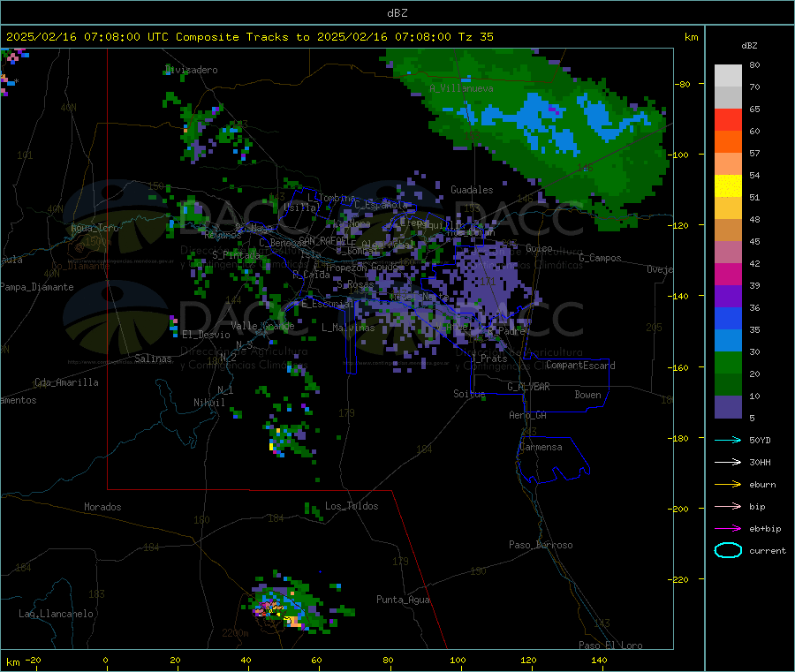This screenshot has width=795, height=672.
Task: Click the 'Punta_Agua' map label
Action: coord(403,600)
